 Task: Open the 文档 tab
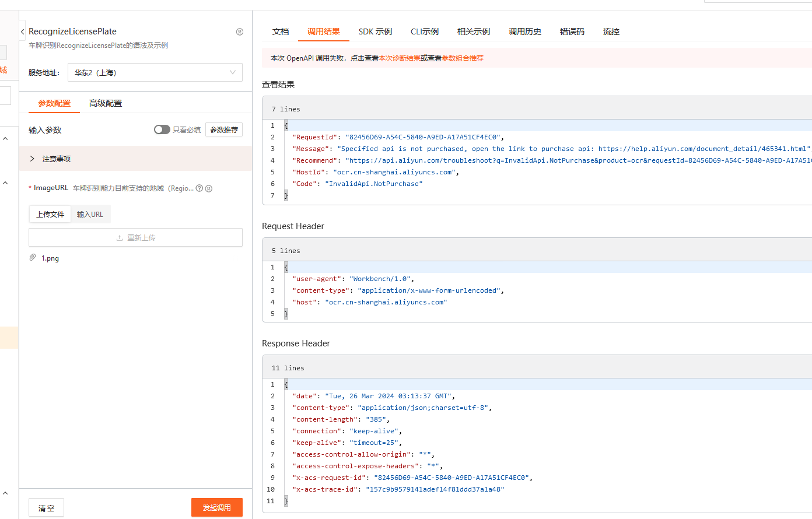(281, 31)
